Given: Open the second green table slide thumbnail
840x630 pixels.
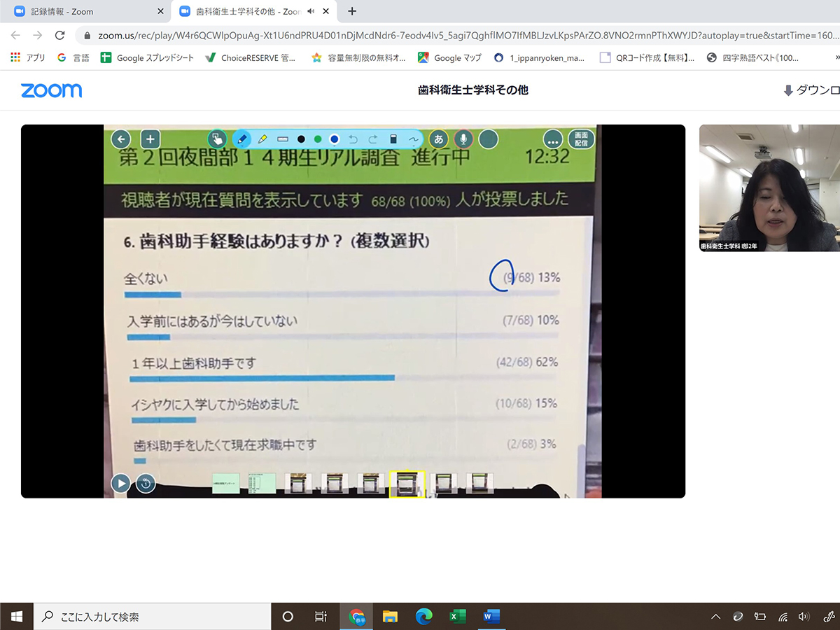Looking at the screenshot, I should point(262,483).
